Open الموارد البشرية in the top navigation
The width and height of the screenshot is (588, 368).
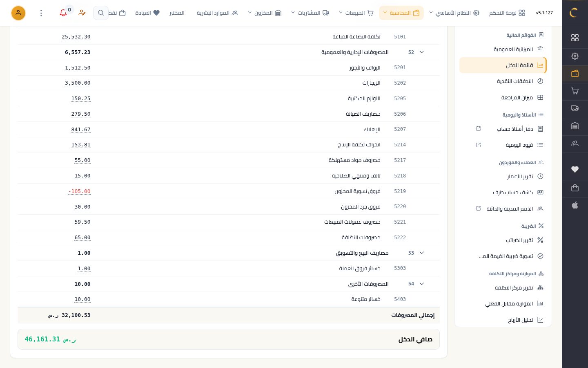217,13
